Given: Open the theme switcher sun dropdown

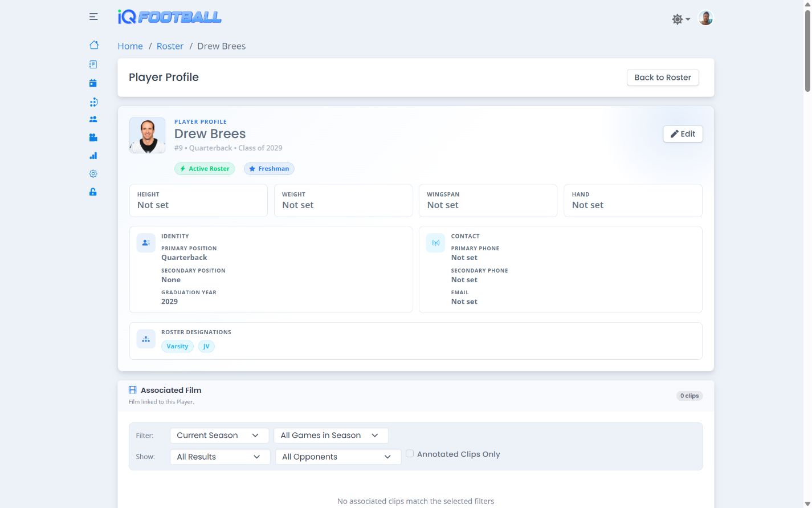Looking at the screenshot, I should point(681,19).
